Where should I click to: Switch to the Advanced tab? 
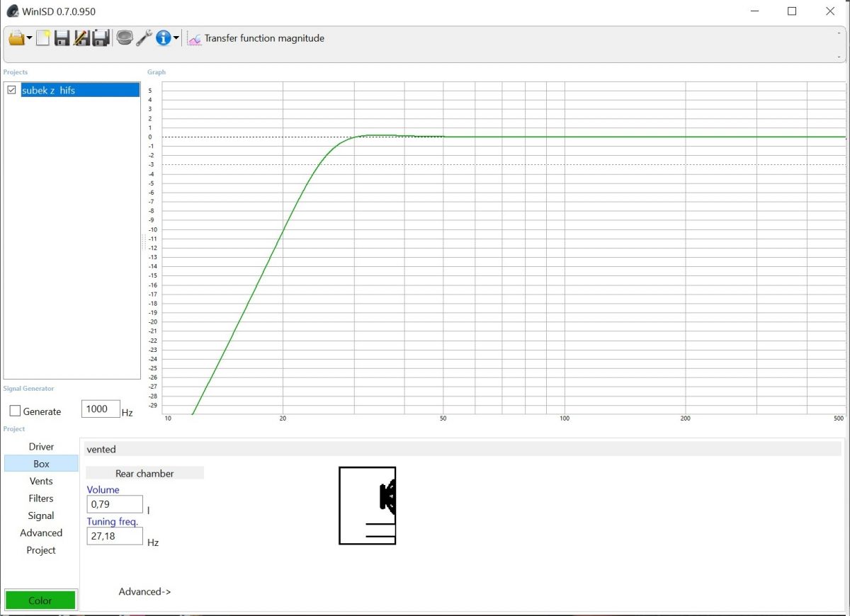click(x=41, y=533)
